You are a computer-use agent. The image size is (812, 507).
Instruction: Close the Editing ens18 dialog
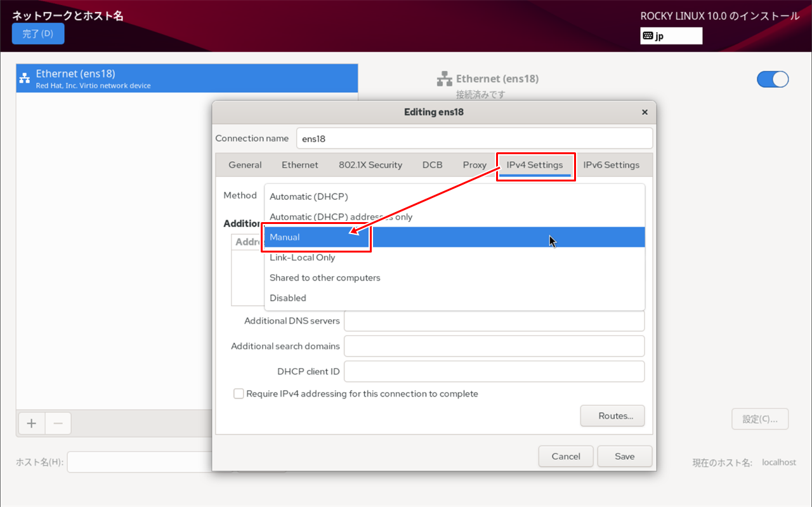coord(645,112)
